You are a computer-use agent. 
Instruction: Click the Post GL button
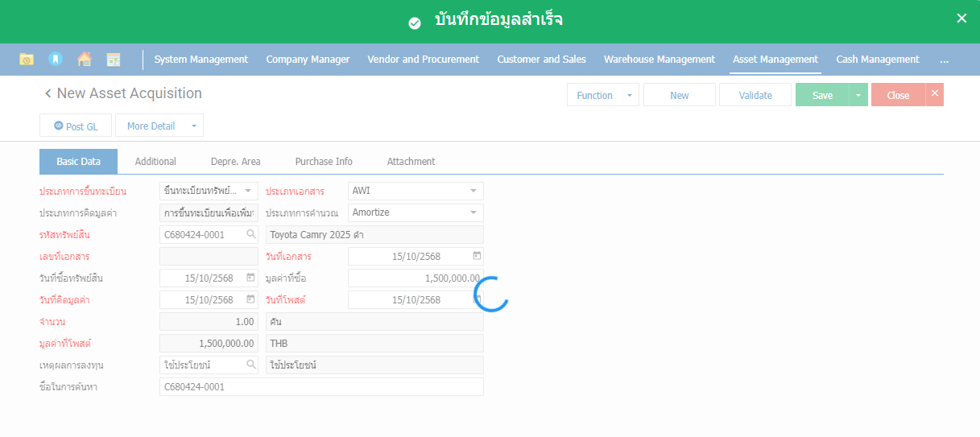76,126
